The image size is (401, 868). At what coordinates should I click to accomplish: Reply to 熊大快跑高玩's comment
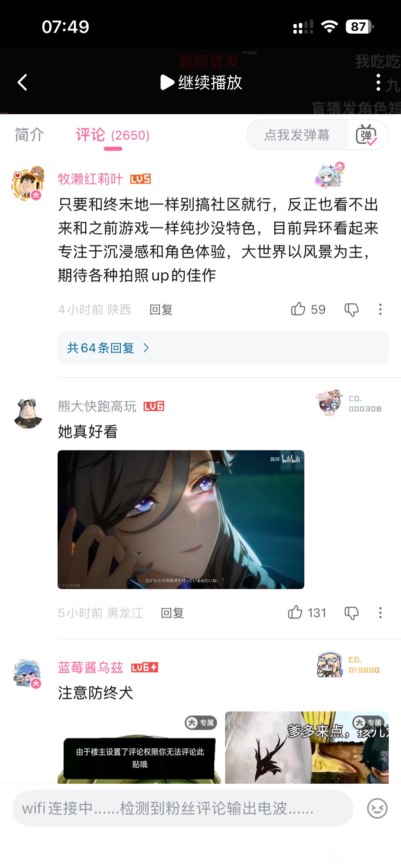click(x=172, y=613)
